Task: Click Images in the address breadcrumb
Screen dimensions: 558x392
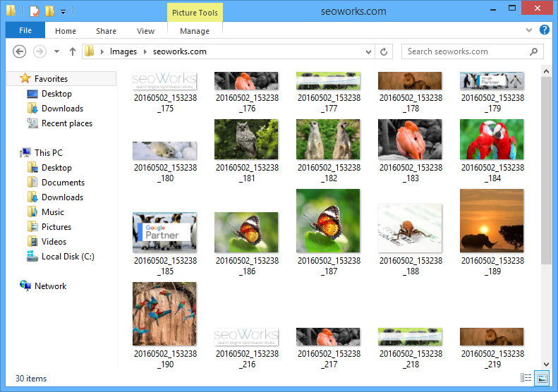Action: pos(123,51)
